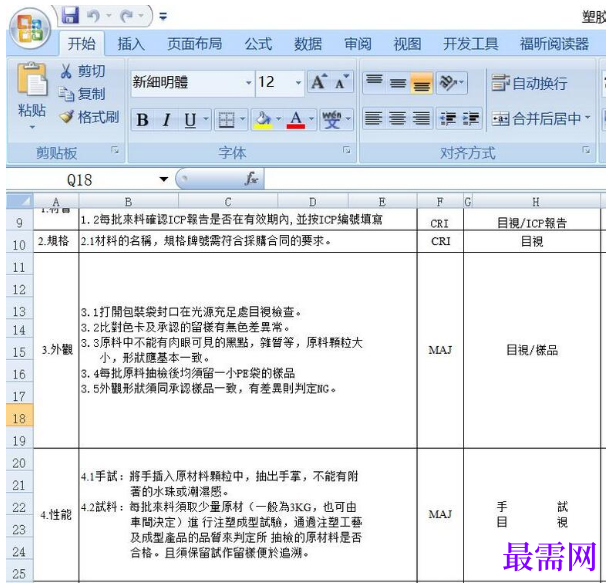Screen dimensions: 615x588
Task: Switch to the 插入 ribbon tab
Action: (x=131, y=44)
